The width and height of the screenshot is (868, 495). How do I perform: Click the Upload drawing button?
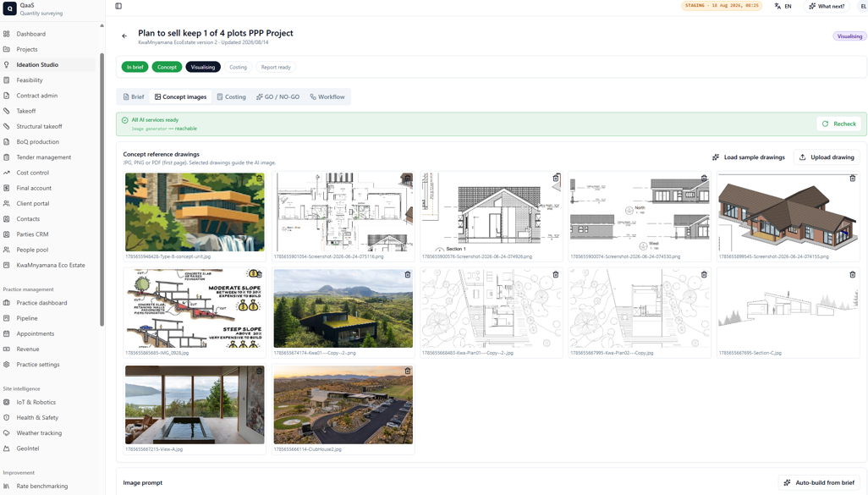click(x=827, y=157)
